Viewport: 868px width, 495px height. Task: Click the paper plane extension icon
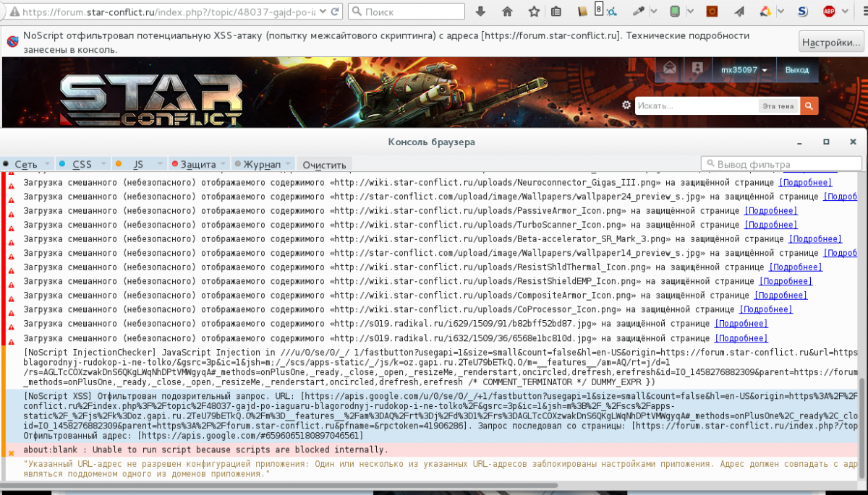(739, 12)
